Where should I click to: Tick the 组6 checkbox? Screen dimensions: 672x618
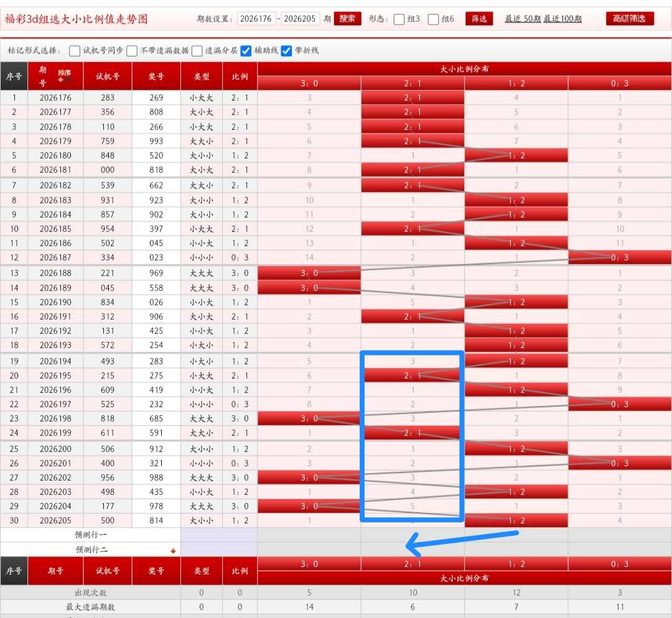[433, 19]
